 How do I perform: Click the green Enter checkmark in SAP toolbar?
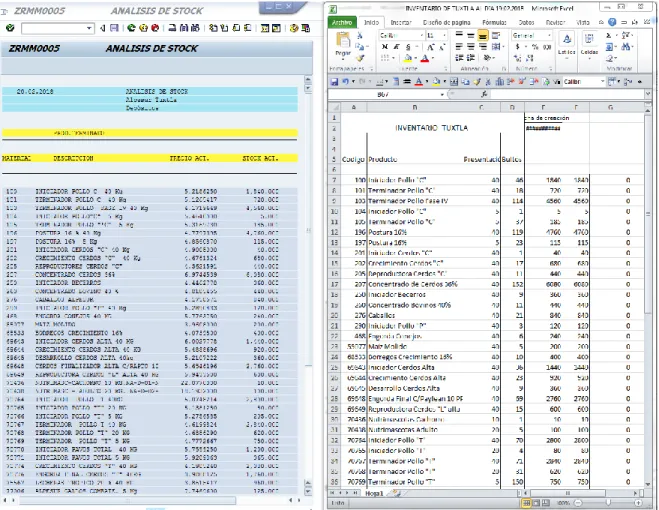(x=10, y=28)
